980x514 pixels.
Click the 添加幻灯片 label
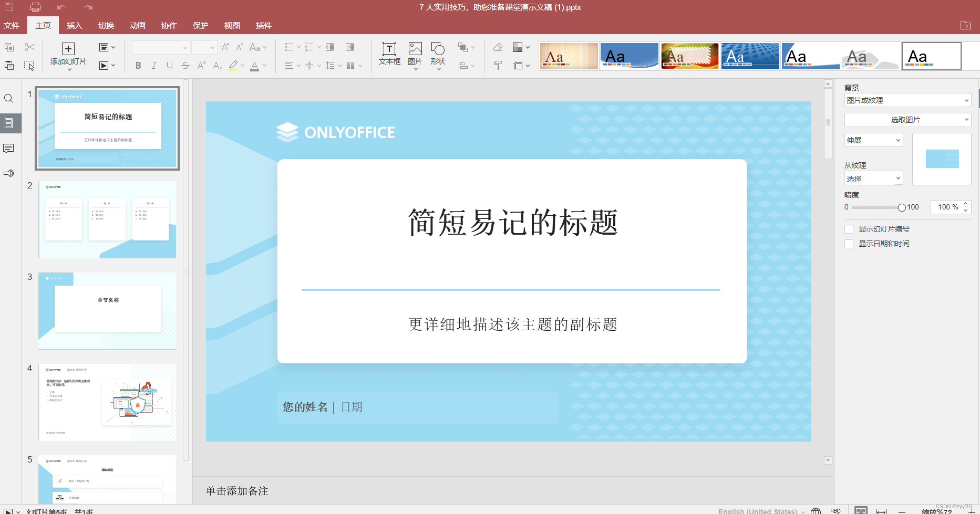tap(68, 62)
